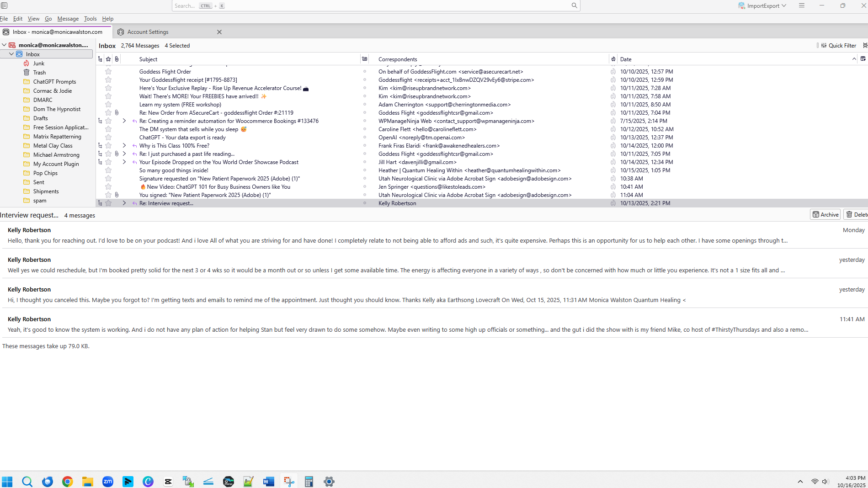Collapse the monica@monicawalston account tree
The width and height of the screenshot is (868, 488).
pyautogui.click(x=4, y=45)
